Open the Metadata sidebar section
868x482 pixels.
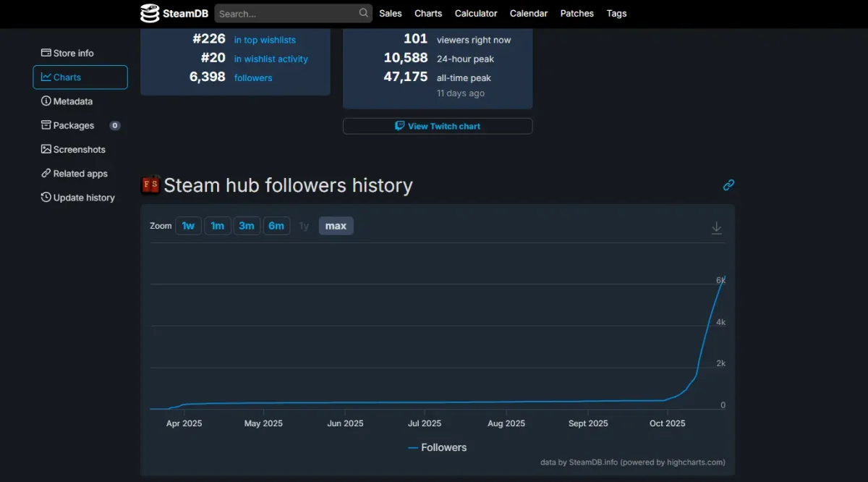pos(72,101)
